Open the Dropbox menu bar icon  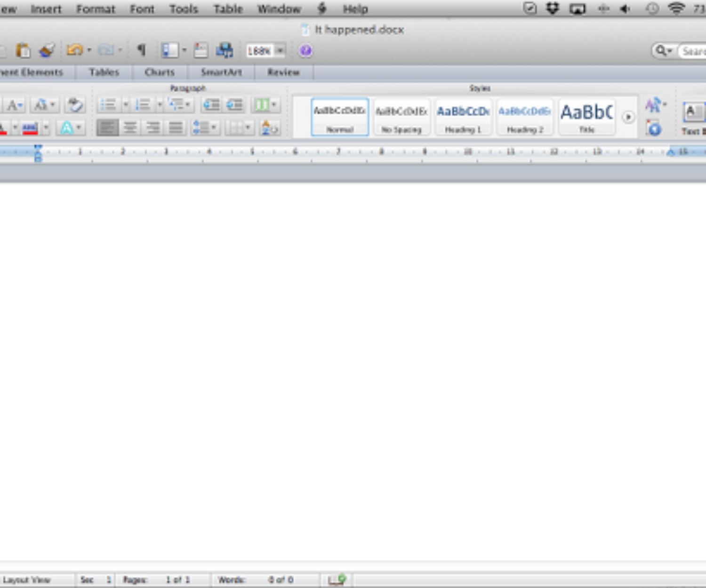pos(553,8)
